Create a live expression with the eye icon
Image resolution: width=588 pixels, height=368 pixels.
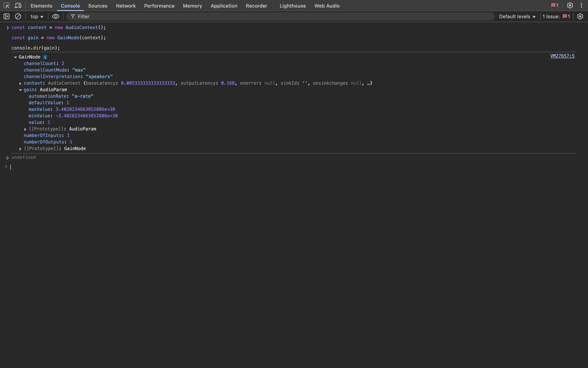[x=56, y=16]
